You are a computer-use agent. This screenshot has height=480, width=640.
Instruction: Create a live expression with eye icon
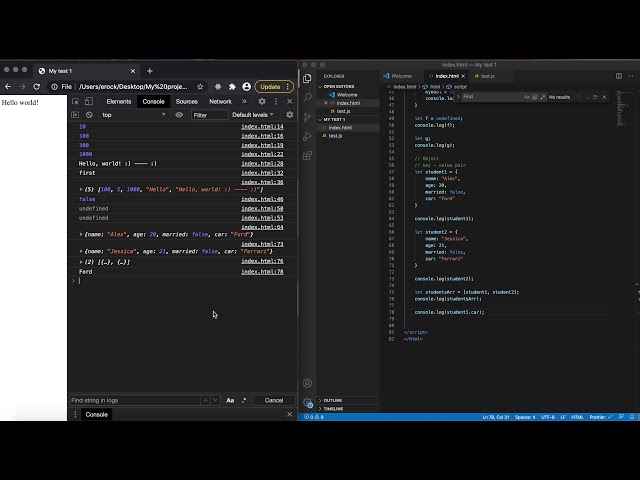coord(179,115)
